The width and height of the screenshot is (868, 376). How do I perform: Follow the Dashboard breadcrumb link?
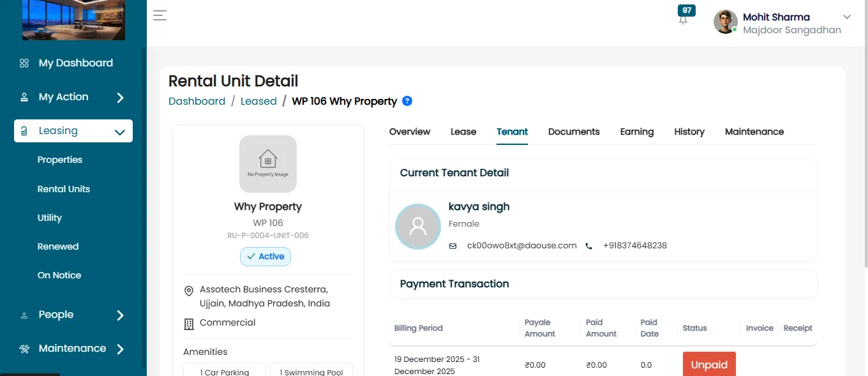point(197,101)
